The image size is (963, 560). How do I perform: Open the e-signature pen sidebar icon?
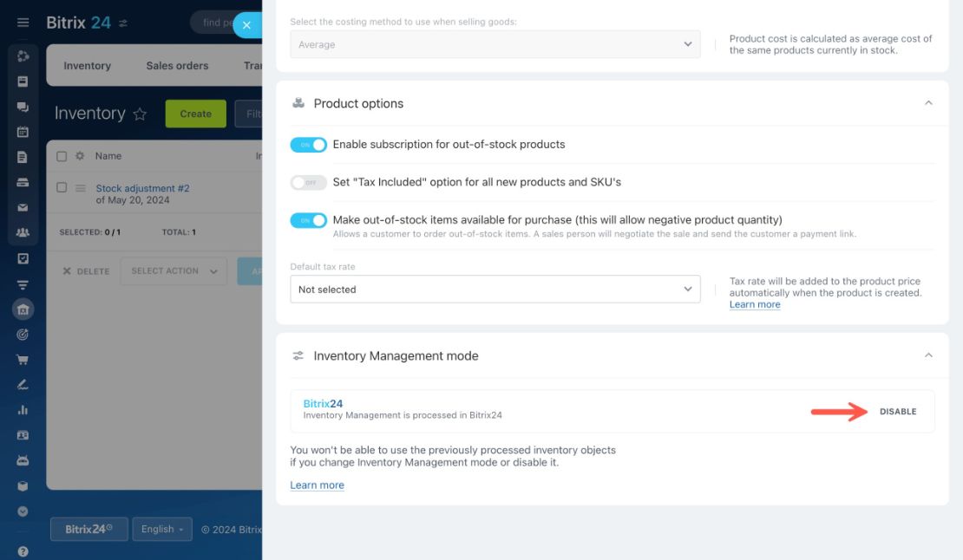(x=23, y=385)
